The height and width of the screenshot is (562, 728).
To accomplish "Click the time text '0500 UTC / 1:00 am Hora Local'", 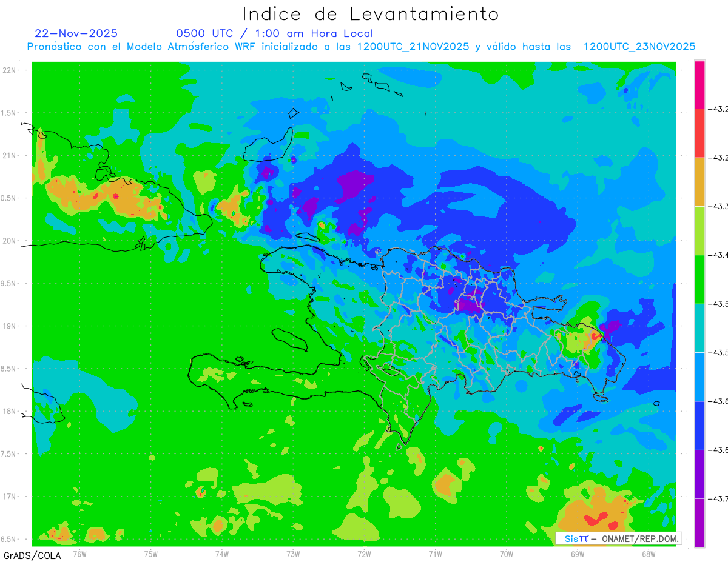I will (x=275, y=33).
